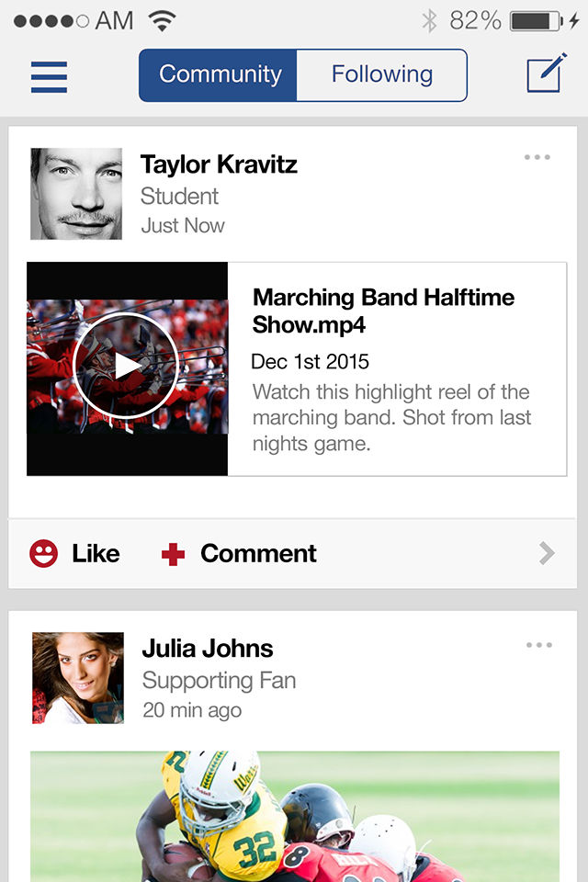Image resolution: width=588 pixels, height=882 pixels.
Task: Tap the battery indicator icon
Action: 537,20
